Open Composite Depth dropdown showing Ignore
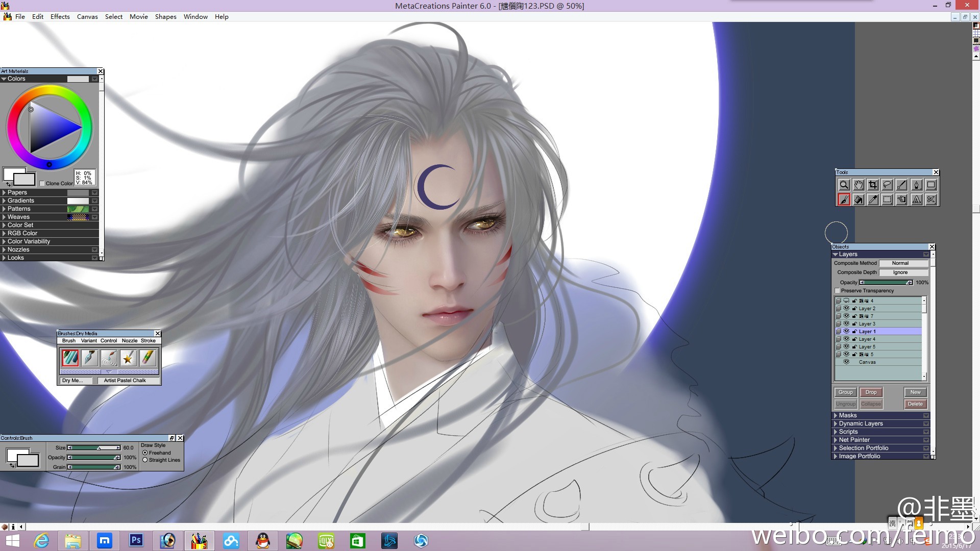 pyautogui.click(x=903, y=272)
